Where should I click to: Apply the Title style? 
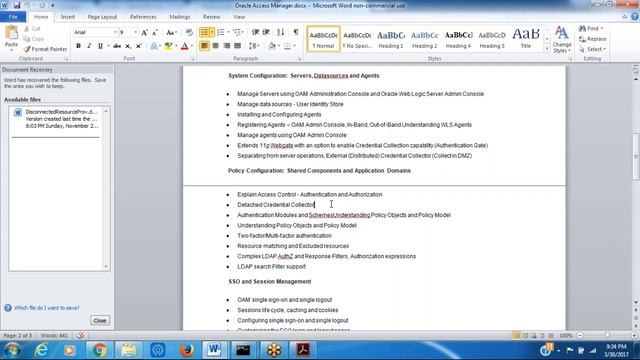(526, 39)
